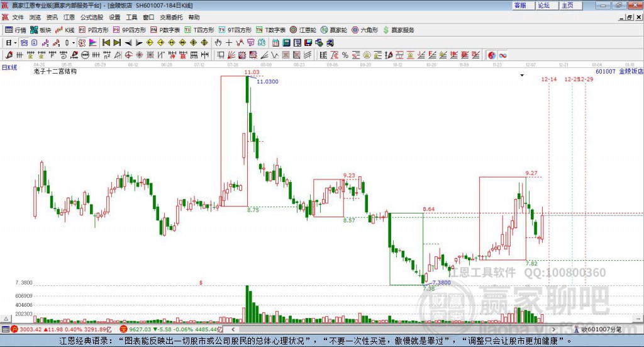
Task: Select the percent retracement tool
Action: tap(345, 55)
